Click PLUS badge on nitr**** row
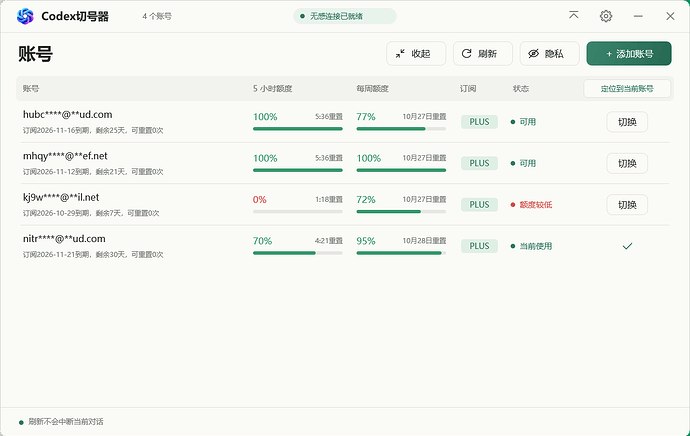 coord(479,246)
